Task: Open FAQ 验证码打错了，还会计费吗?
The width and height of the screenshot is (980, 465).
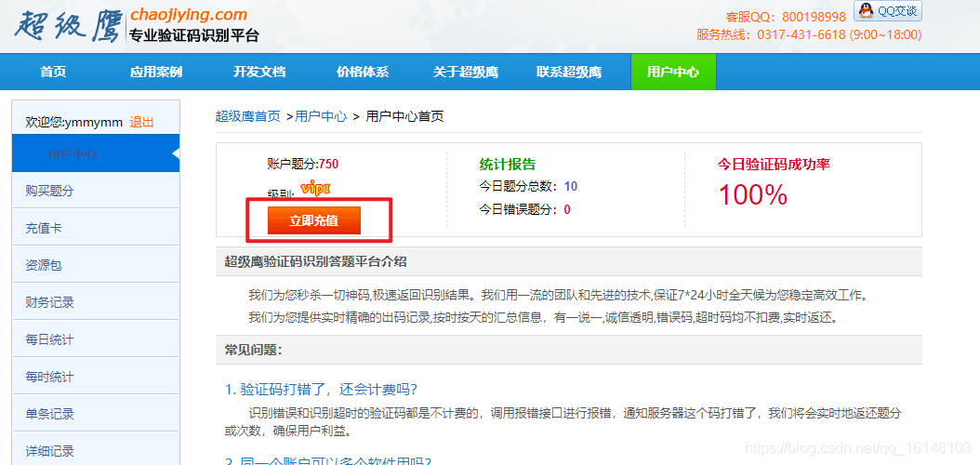Action: (x=321, y=390)
